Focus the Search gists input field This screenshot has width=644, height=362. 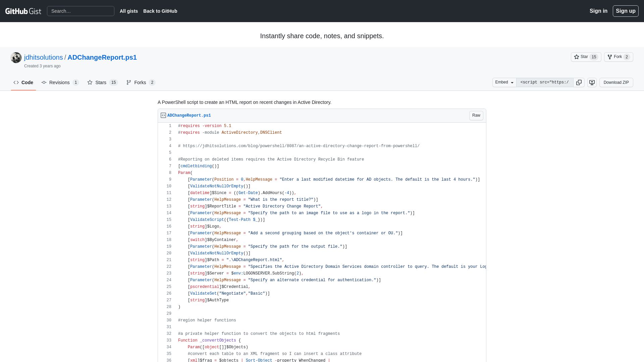pyautogui.click(x=80, y=11)
